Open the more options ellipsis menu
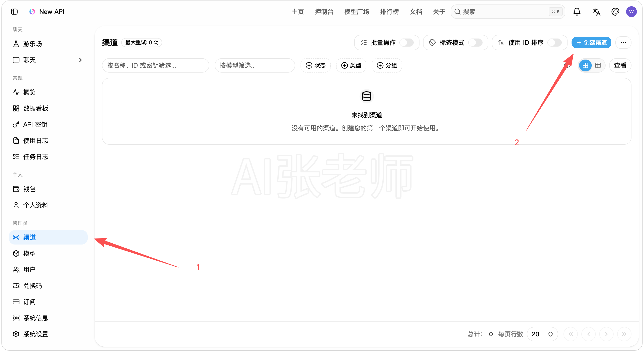644x352 pixels. click(x=623, y=43)
